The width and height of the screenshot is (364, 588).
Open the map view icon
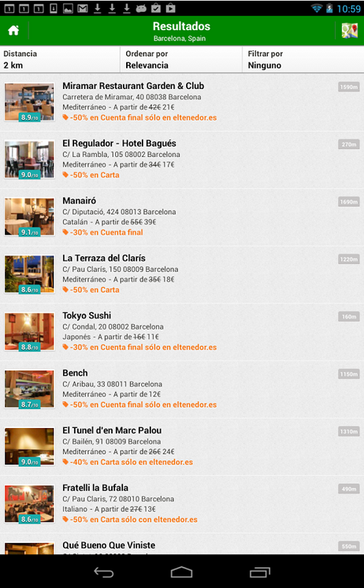click(x=349, y=31)
